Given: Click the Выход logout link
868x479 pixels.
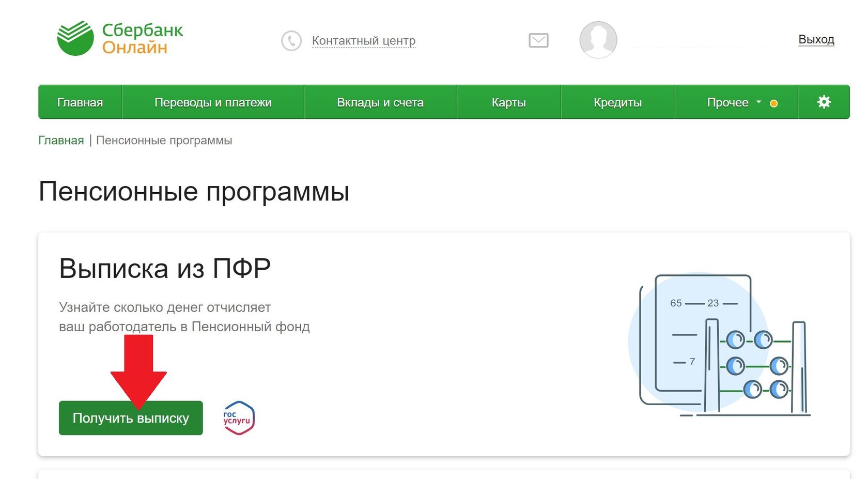Looking at the screenshot, I should pos(816,39).
